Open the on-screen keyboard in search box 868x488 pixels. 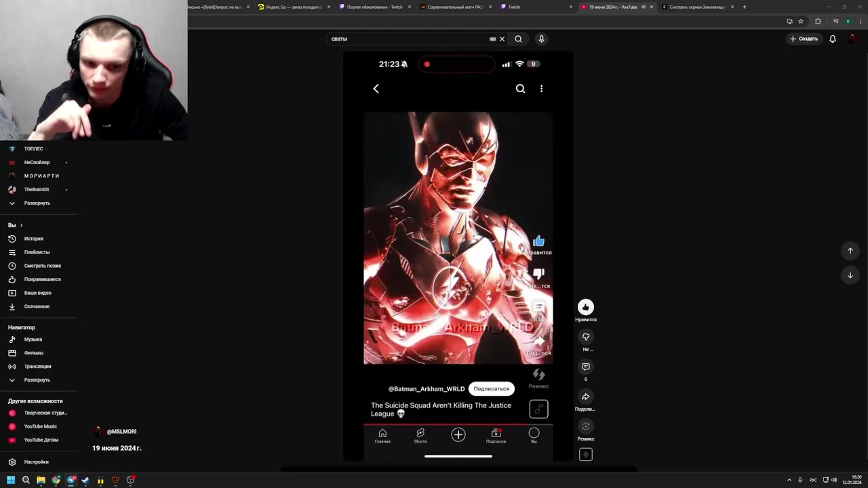pos(493,39)
